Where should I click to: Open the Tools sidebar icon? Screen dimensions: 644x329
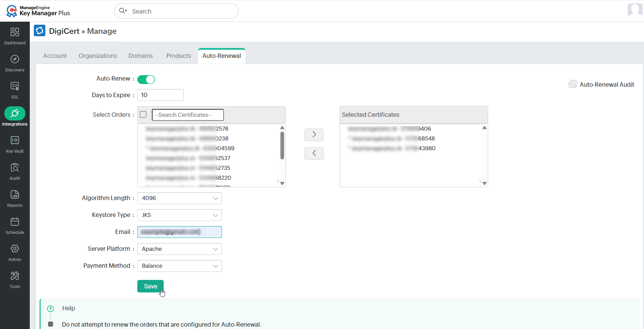[x=15, y=276]
